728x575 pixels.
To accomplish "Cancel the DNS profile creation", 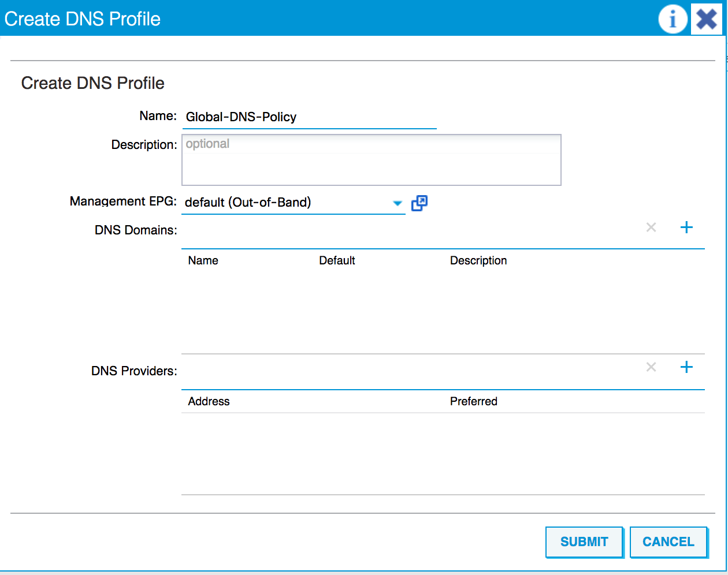I will (x=668, y=542).
